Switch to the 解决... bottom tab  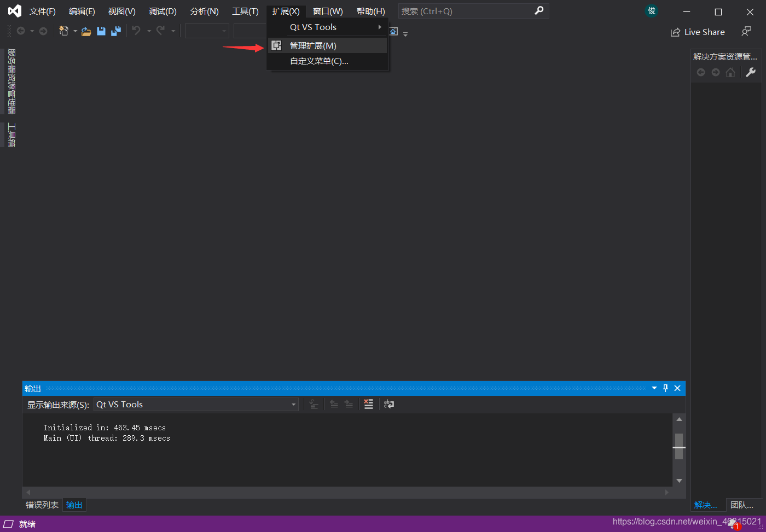point(706,505)
